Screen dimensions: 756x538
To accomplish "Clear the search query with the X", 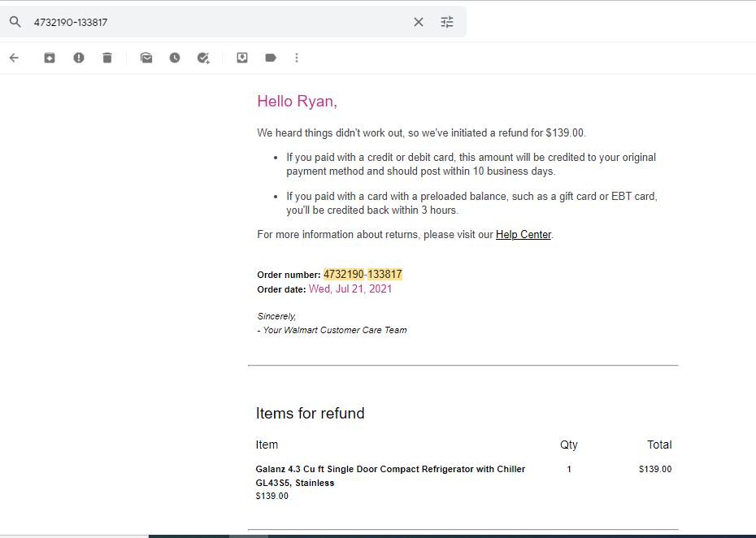I will pyautogui.click(x=419, y=22).
